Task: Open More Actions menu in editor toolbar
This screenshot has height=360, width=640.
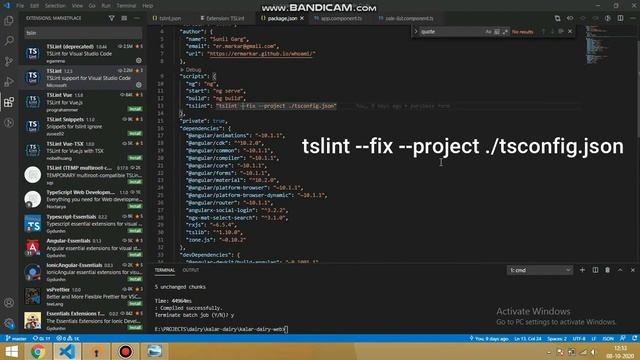Action: pos(633,18)
